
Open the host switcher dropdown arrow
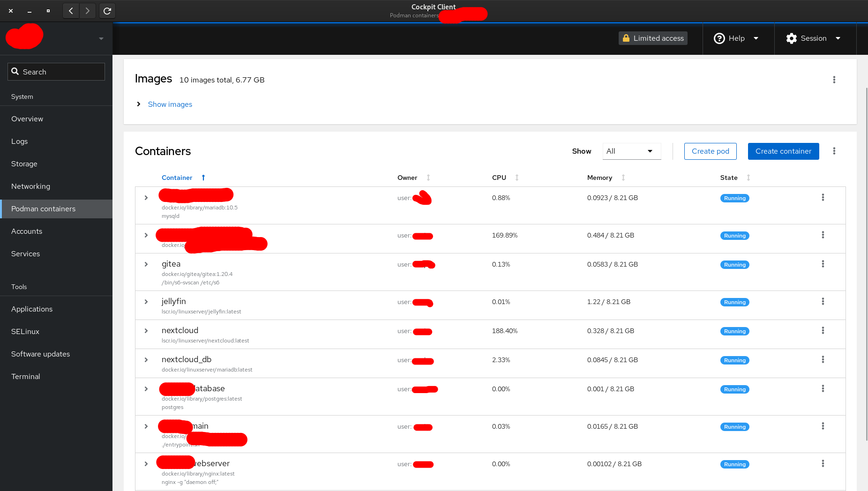(101, 39)
